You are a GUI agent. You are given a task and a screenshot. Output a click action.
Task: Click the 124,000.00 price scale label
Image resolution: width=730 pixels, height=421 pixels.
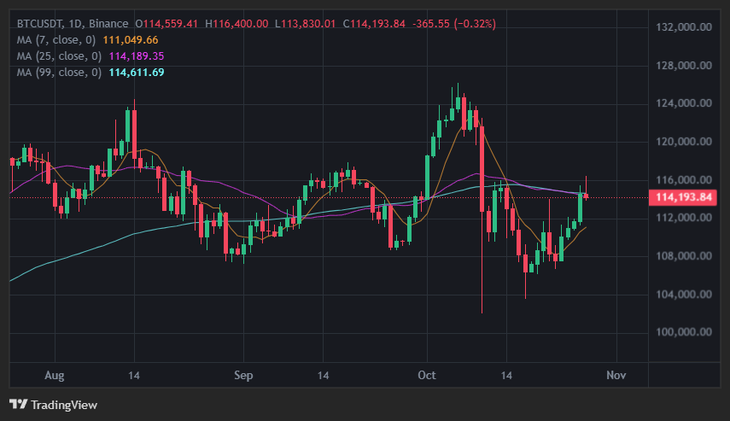click(684, 103)
